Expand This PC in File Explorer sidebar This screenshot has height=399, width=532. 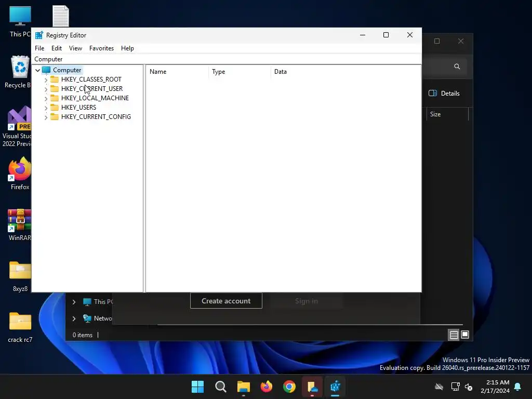click(x=74, y=302)
